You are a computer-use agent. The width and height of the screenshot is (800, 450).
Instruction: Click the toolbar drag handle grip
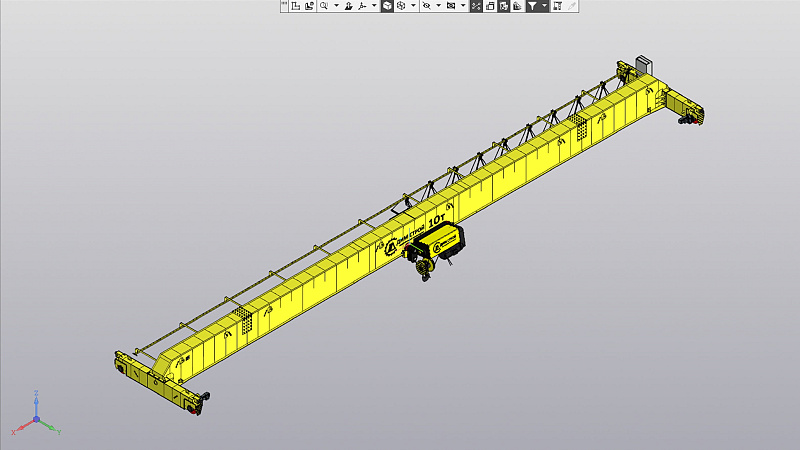pos(284,6)
